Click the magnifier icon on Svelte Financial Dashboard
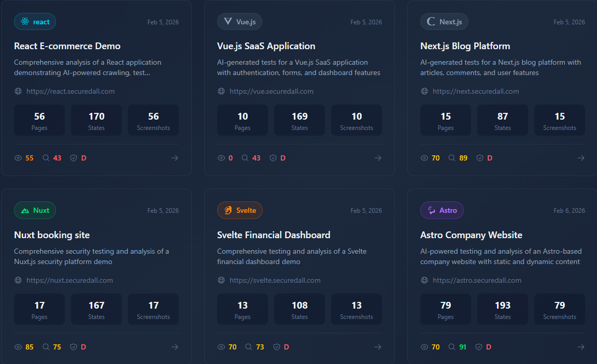The image size is (597, 364). (249, 346)
